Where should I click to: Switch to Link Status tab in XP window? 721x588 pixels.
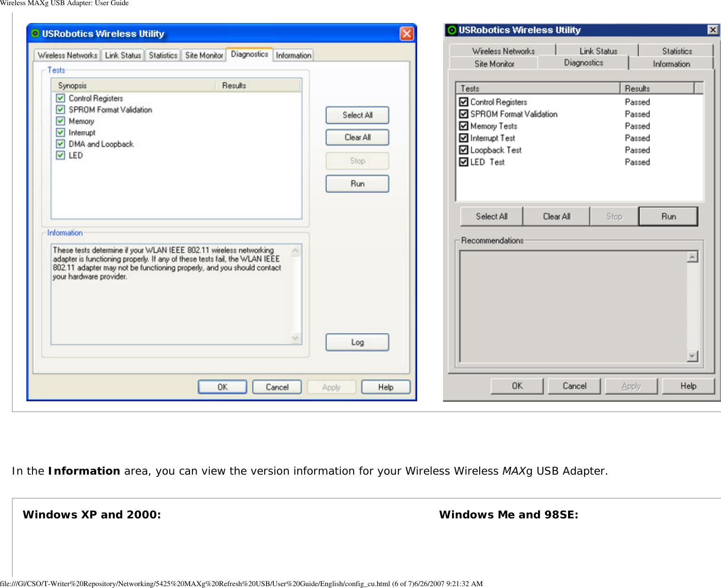[x=123, y=55]
